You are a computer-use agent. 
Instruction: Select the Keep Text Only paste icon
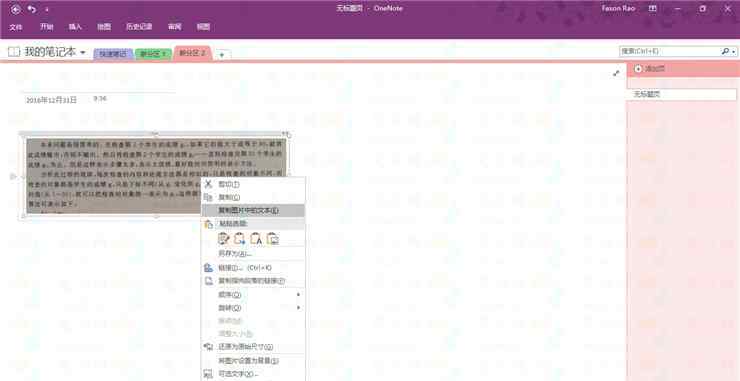point(256,239)
